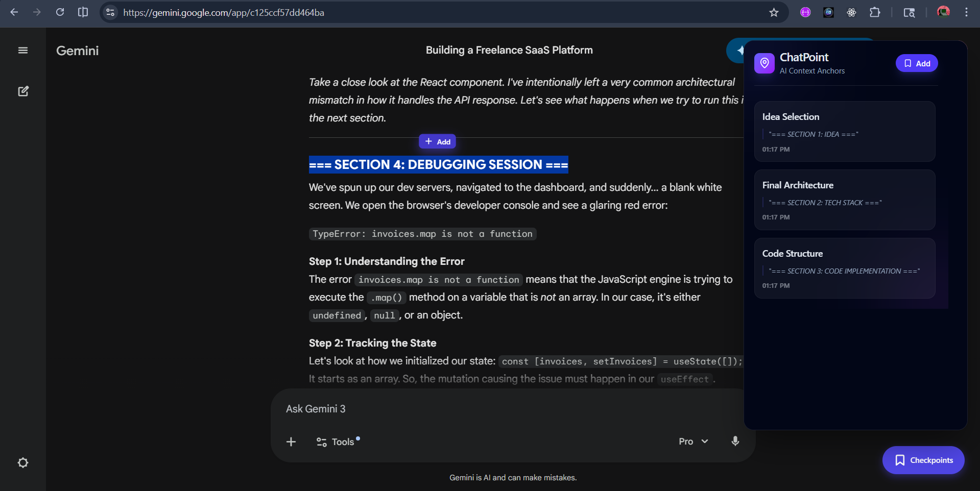
Task: Bookmark this page with the star icon
Action: 774,13
